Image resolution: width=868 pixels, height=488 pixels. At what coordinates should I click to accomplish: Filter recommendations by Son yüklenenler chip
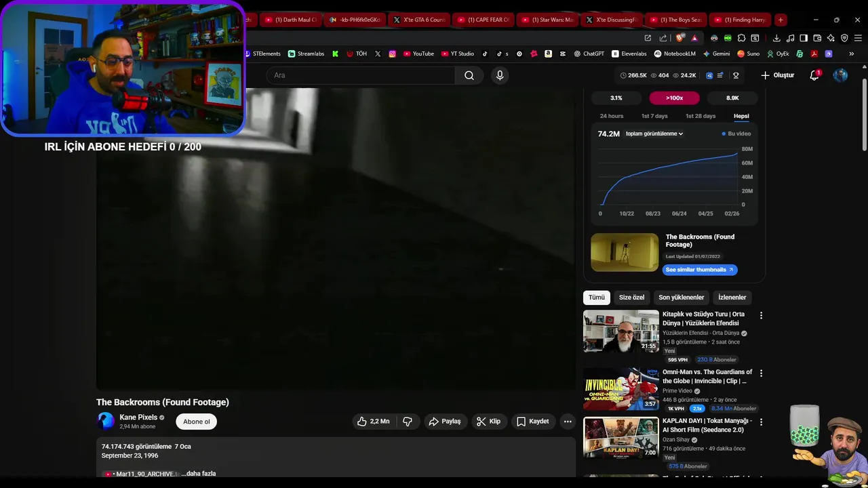click(682, 298)
